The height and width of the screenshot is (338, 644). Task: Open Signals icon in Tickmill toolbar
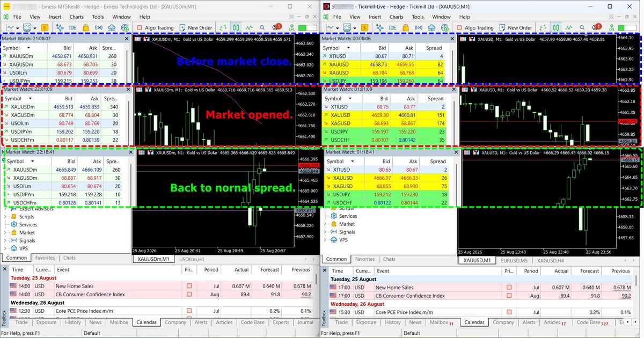click(x=419, y=27)
